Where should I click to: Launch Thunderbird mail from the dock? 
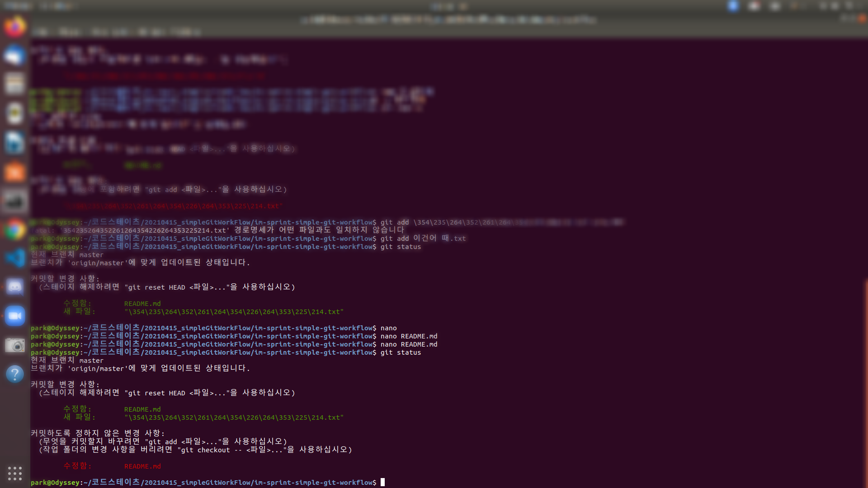[15, 55]
